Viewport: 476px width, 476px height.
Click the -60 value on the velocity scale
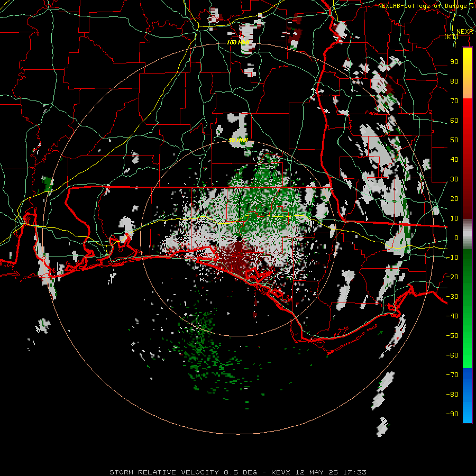click(x=452, y=355)
